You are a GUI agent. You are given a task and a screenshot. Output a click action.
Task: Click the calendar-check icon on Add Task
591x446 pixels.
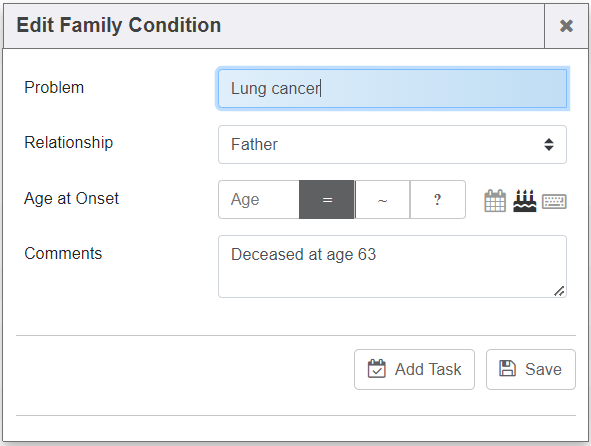(377, 369)
